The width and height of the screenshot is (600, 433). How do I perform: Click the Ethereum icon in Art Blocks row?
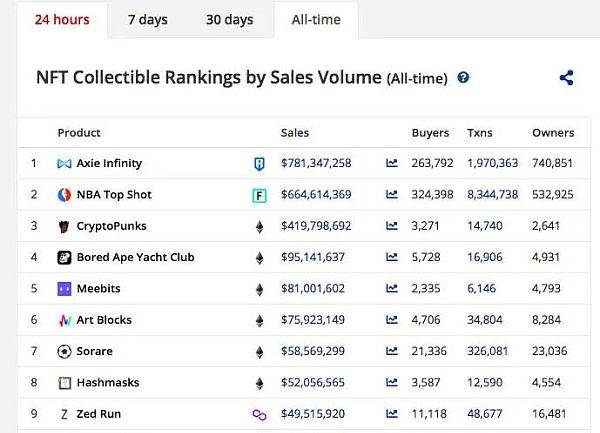coord(259,321)
